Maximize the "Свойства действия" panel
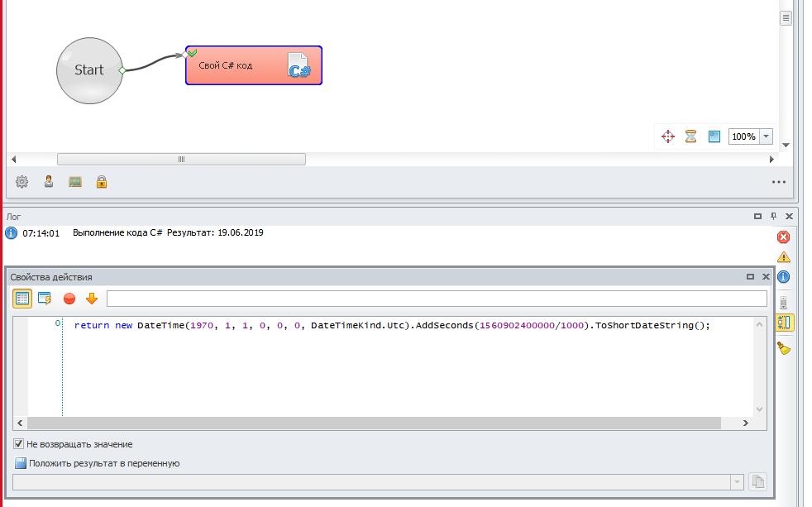 point(750,277)
